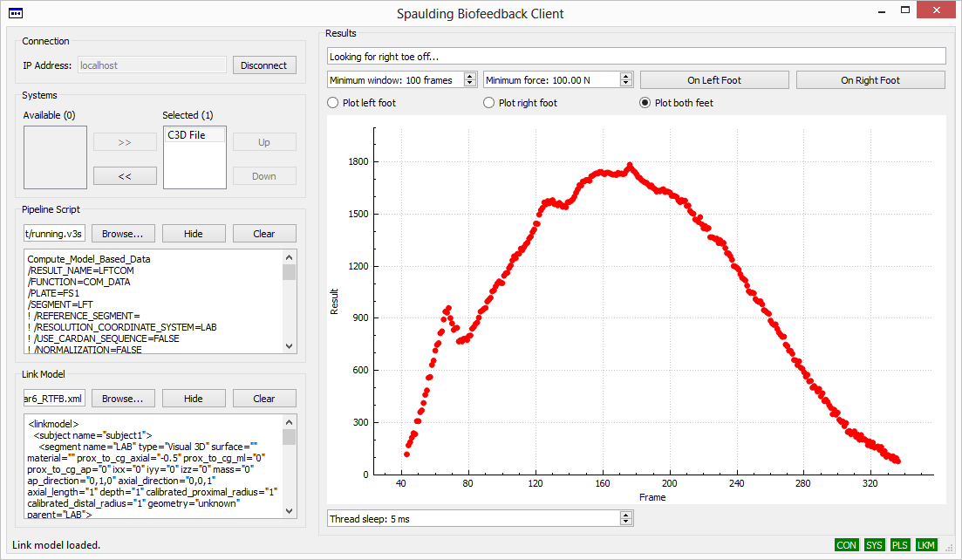Click the Down button in Systems
This screenshot has height=560, width=962.
pyautogui.click(x=263, y=176)
